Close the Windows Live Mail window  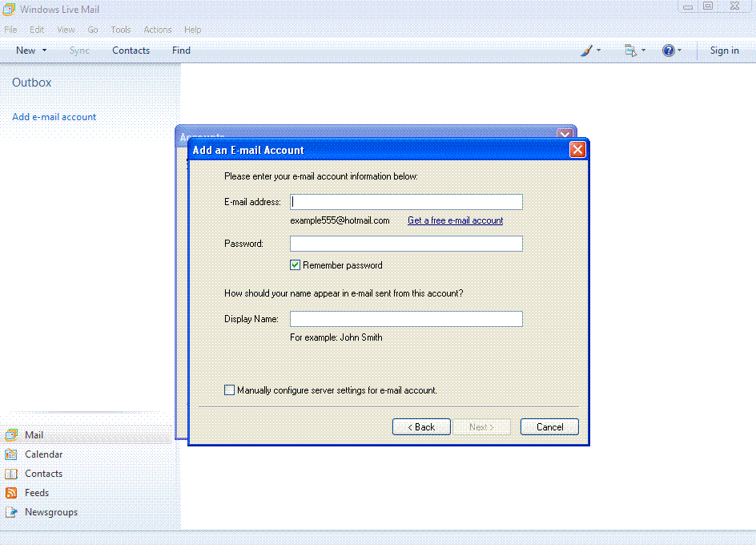tap(734, 6)
